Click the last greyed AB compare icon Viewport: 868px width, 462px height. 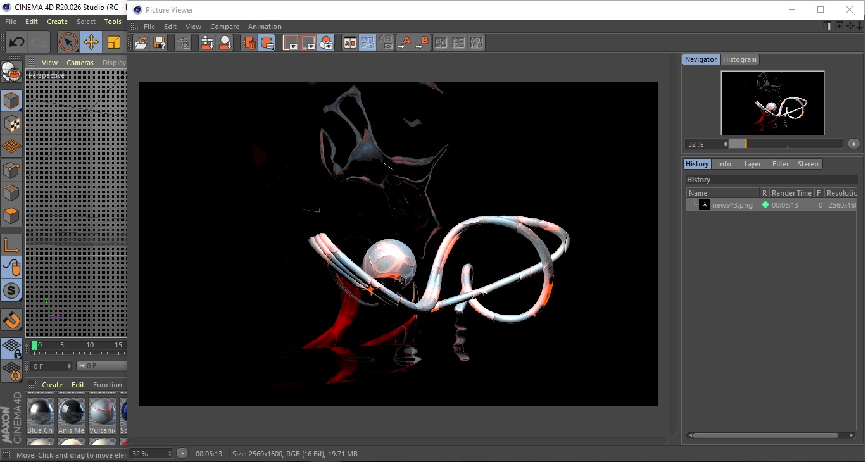pyautogui.click(x=477, y=43)
